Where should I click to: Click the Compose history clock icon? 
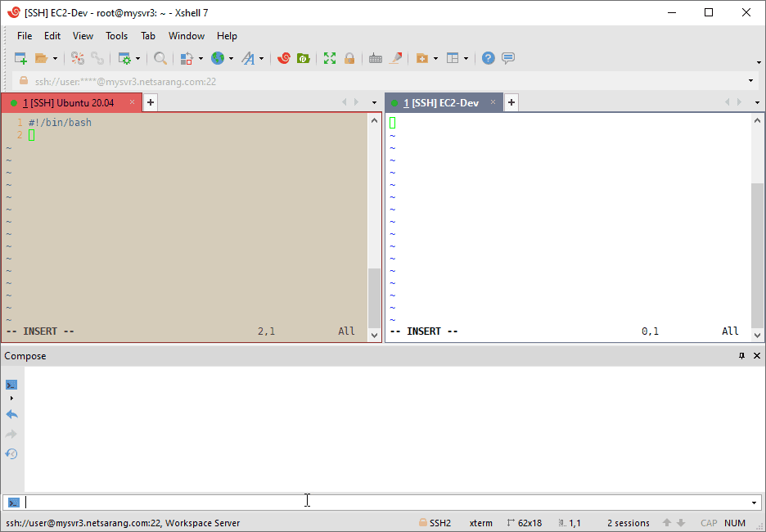pos(11,453)
